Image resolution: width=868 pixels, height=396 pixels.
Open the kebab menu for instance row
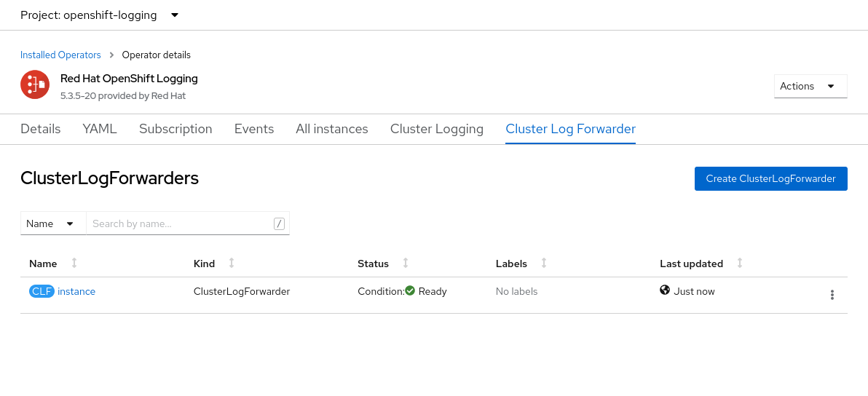tap(832, 295)
